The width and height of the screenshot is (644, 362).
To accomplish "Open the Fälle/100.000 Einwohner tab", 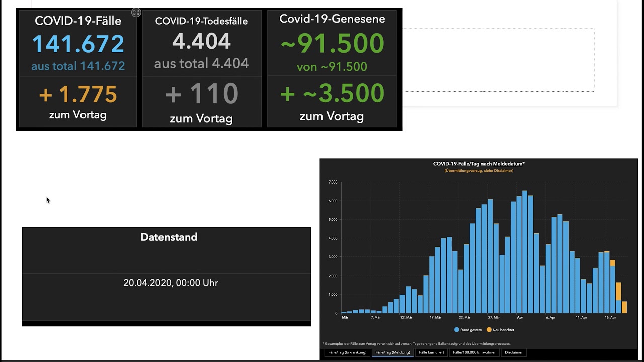I will (474, 352).
